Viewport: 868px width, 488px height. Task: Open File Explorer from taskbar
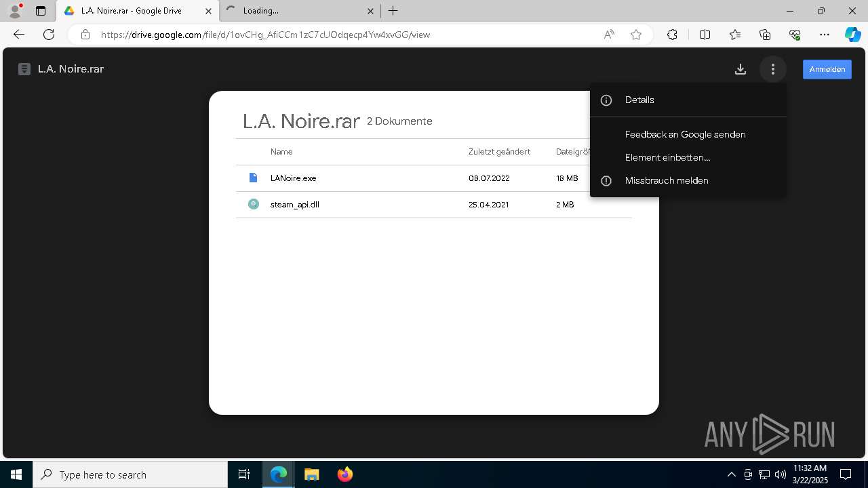point(312,474)
